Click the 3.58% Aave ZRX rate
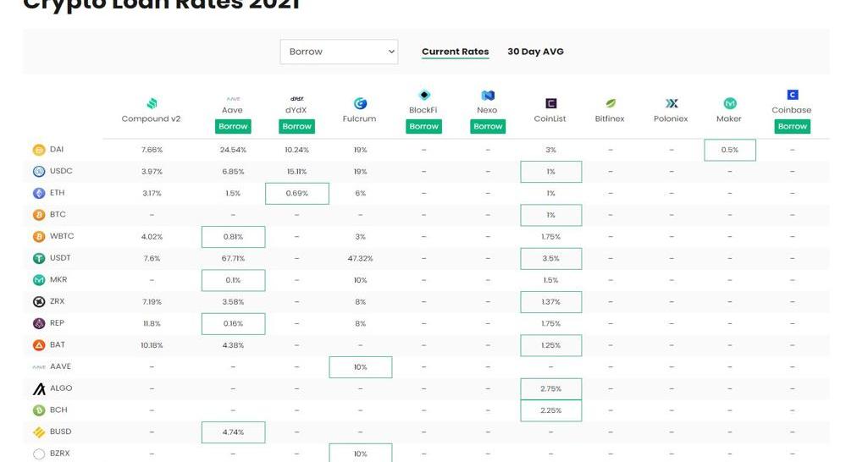 coord(233,302)
